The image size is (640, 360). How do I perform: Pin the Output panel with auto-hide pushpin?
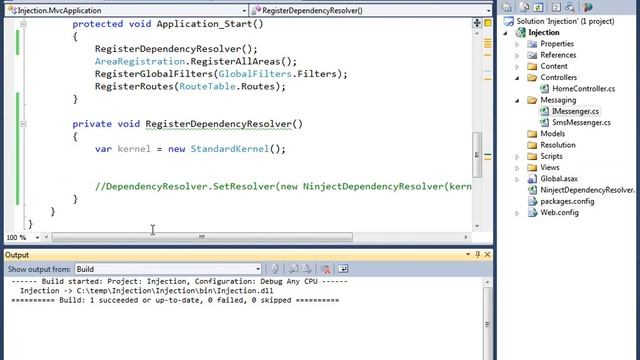(x=478, y=254)
